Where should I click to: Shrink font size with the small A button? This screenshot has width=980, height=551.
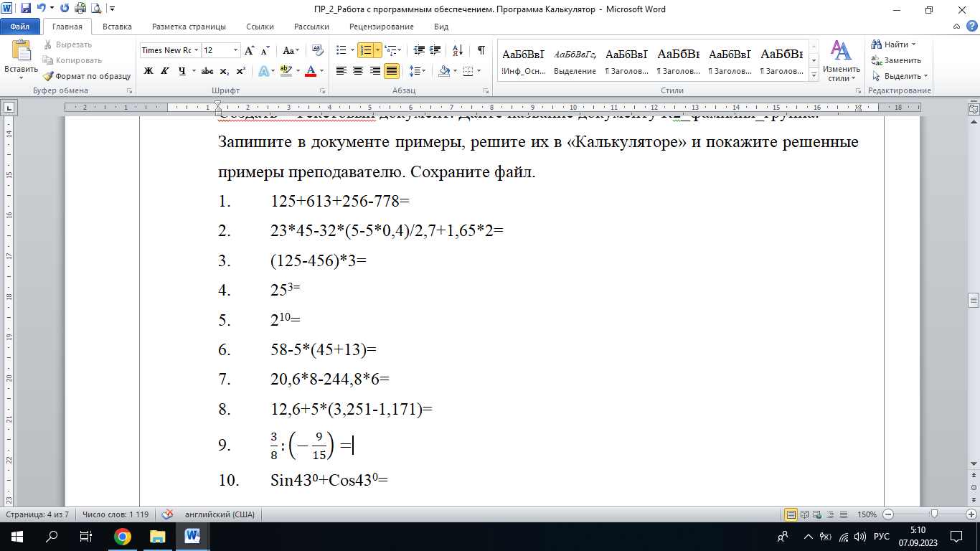pyautogui.click(x=265, y=51)
